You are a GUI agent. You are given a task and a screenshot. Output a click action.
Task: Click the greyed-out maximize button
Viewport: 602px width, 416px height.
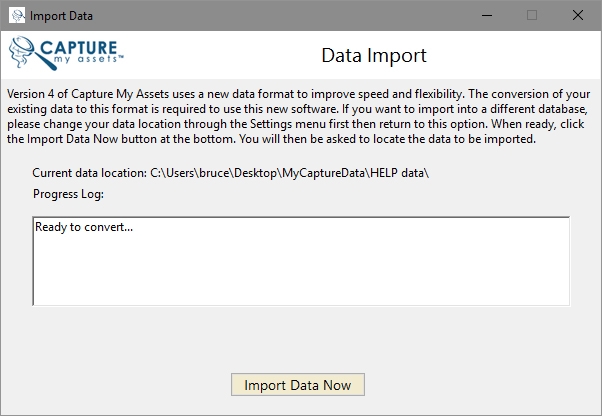(532, 16)
